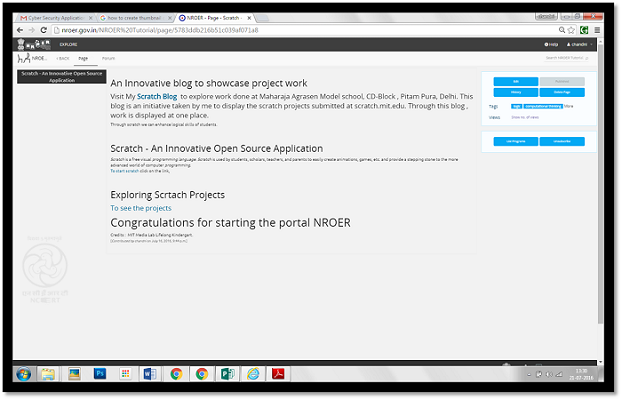
Task: Expand tags with the More link
Action: tap(568, 106)
